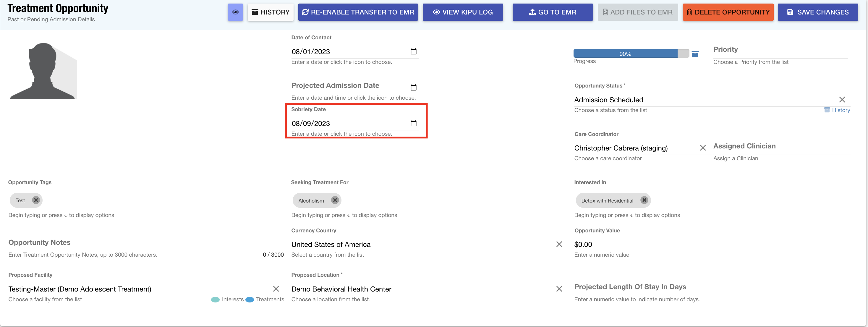Click SAVE CHANGES button

[817, 12]
